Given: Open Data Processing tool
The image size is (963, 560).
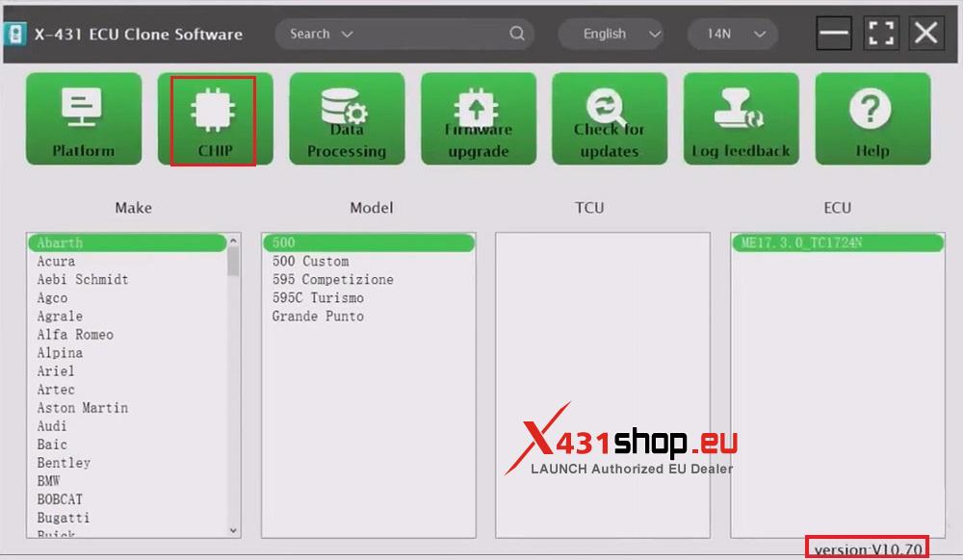Looking at the screenshot, I should tap(347, 118).
